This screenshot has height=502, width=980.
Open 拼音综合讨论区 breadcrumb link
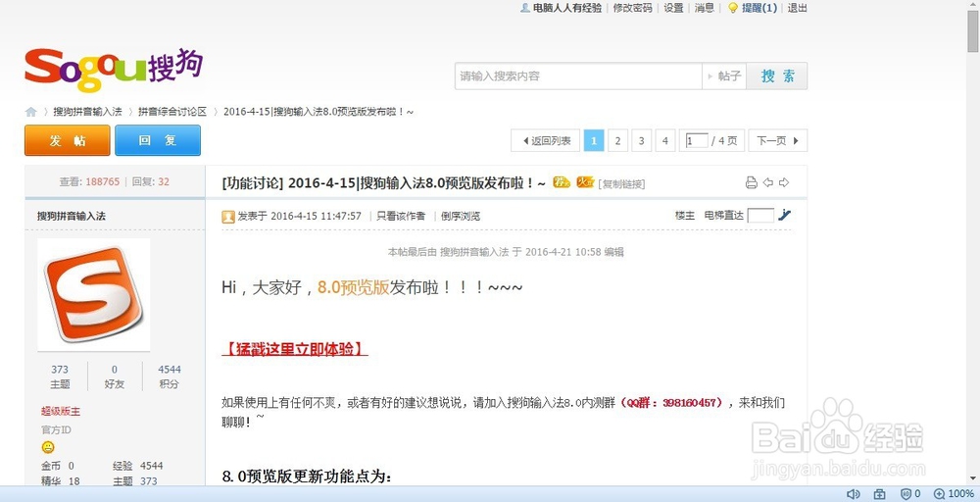coord(172,112)
